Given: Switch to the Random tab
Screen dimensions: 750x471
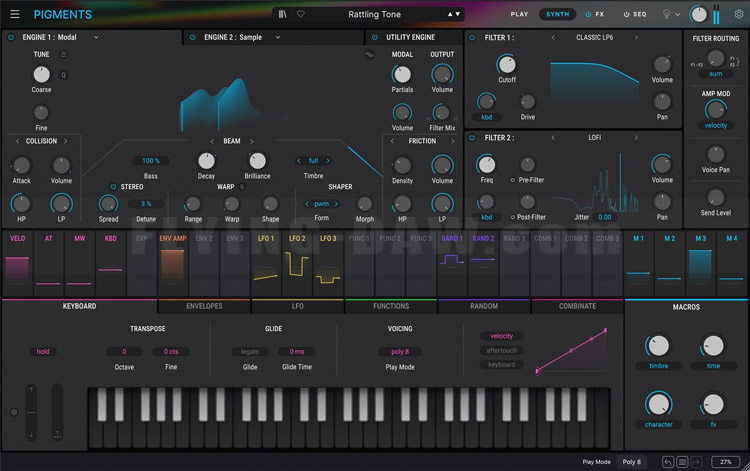Looking at the screenshot, I should [x=483, y=306].
